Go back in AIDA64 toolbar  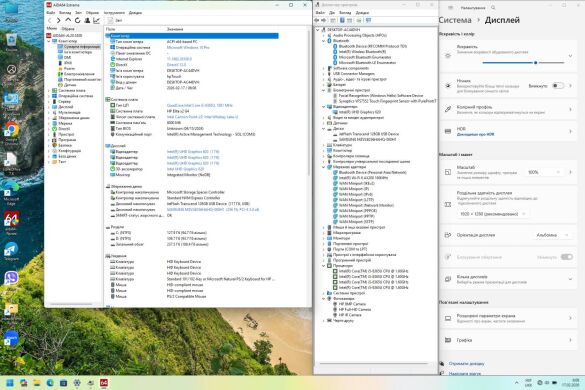50,21
